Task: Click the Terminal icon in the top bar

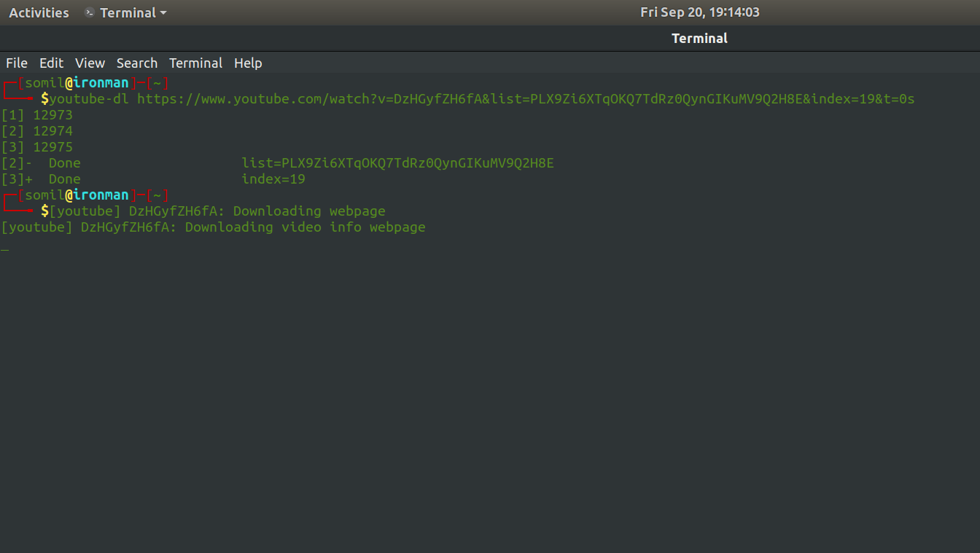Action: [90, 12]
